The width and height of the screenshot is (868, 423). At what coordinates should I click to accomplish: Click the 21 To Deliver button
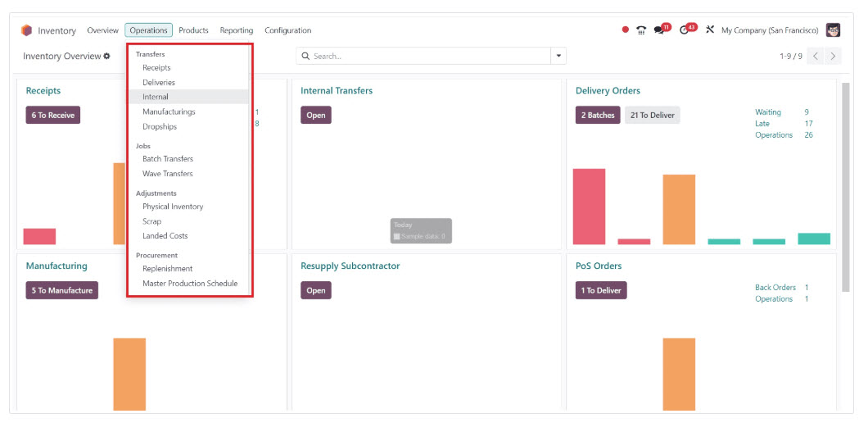pos(652,116)
